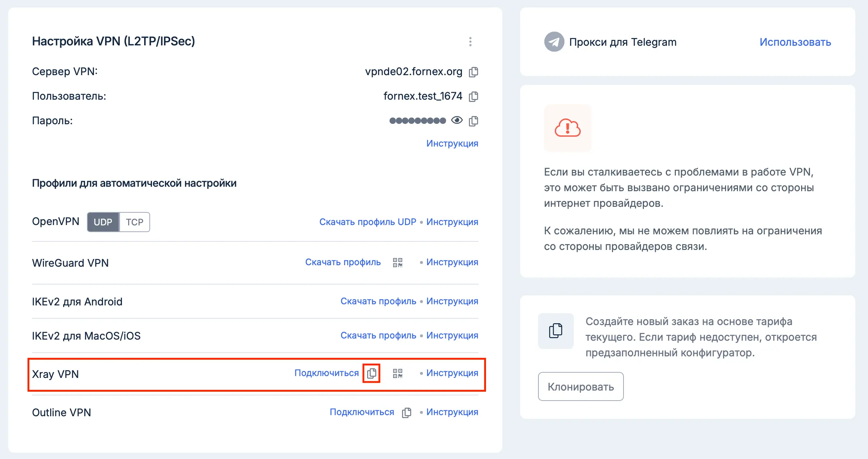
Task: Copy the VPN server address
Action: click(473, 72)
